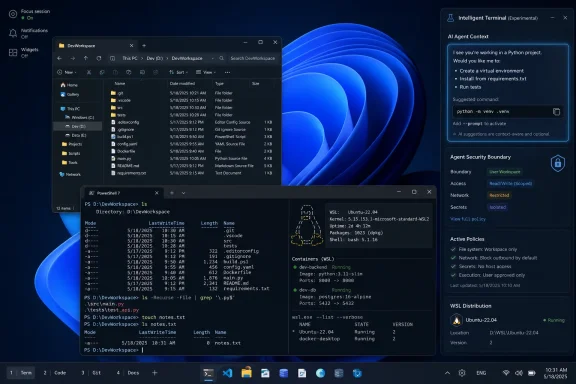Viewport: 576px width, 384px height.
Task: Copy the suggested python venv command
Action: pyautogui.click(x=556, y=112)
